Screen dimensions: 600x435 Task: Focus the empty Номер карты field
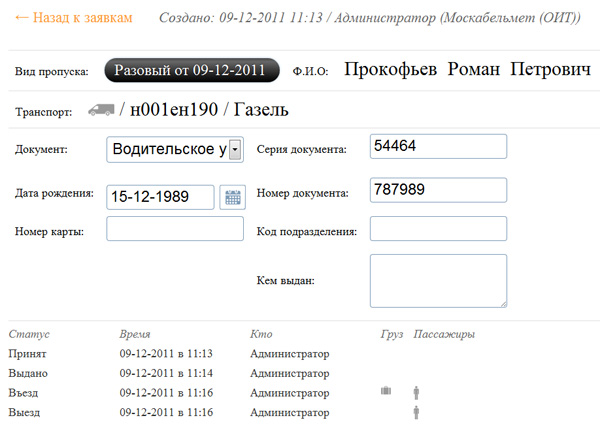pos(175,229)
